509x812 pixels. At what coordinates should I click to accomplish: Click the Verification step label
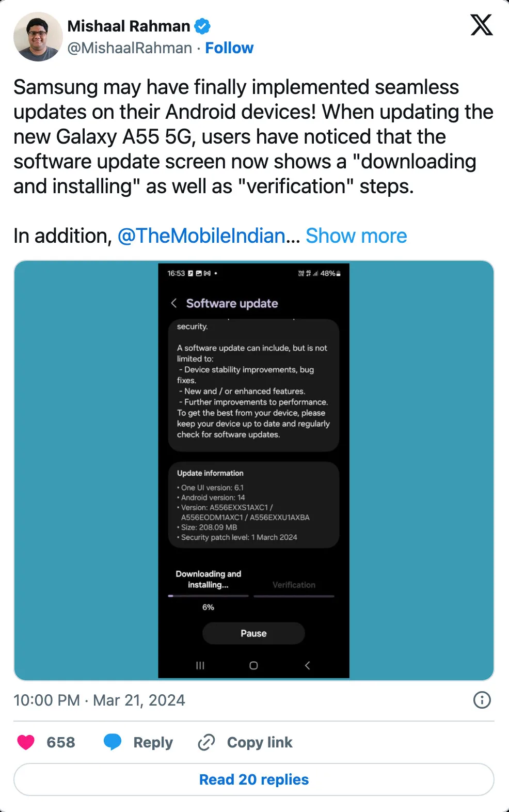(294, 585)
